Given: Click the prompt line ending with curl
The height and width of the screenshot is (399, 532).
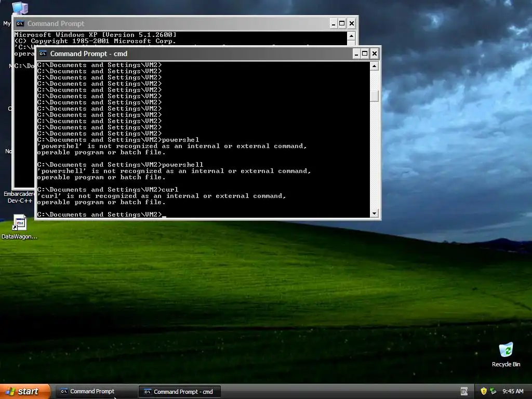Looking at the screenshot, I should point(108,189).
